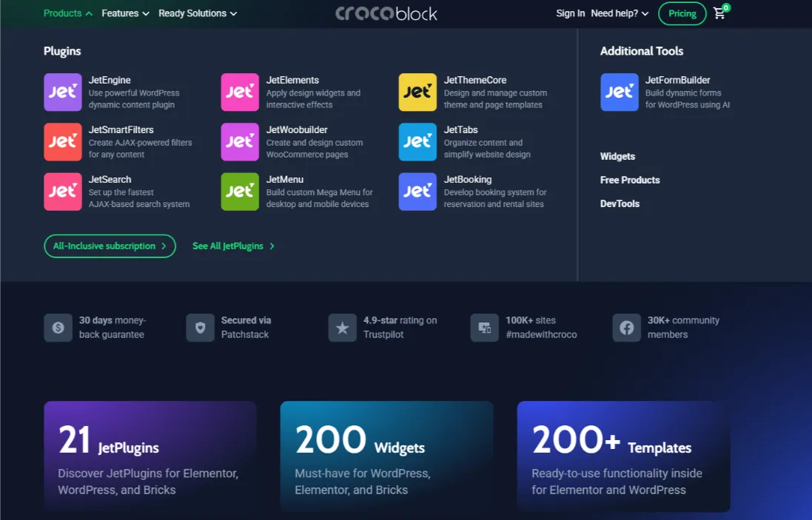Select the JetThemeCore title link
The height and width of the screenshot is (520, 812).
[x=475, y=80]
